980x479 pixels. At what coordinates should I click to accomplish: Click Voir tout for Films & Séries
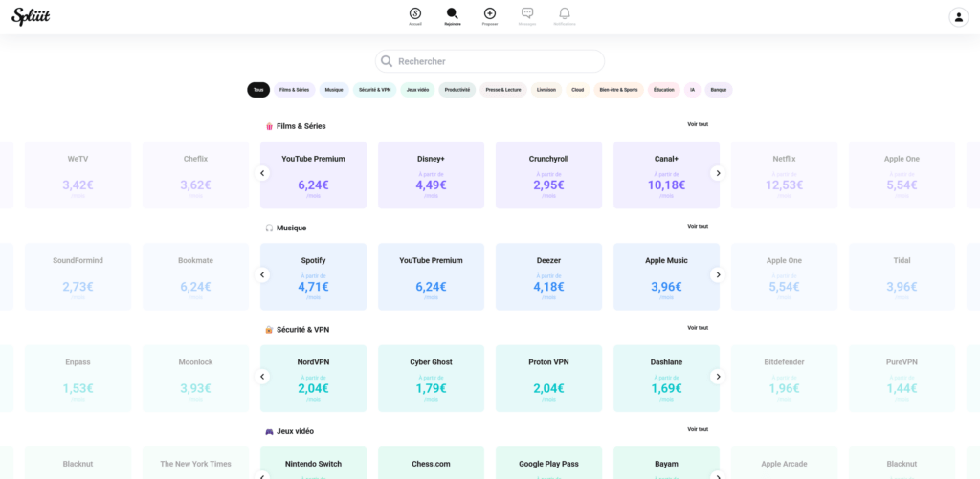698,124
